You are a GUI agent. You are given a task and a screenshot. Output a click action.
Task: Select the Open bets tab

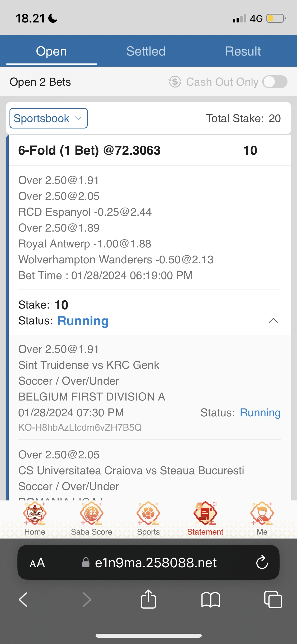click(51, 51)
